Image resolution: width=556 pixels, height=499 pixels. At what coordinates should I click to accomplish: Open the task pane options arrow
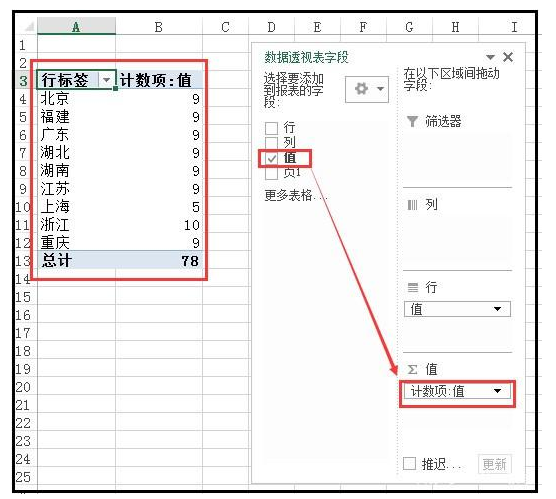point(490,57)
